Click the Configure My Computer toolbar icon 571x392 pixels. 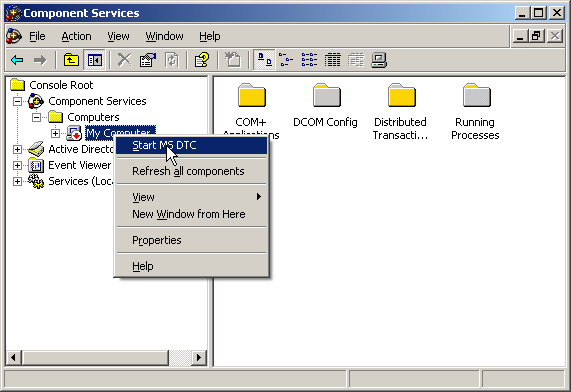(x=379, y=60)
